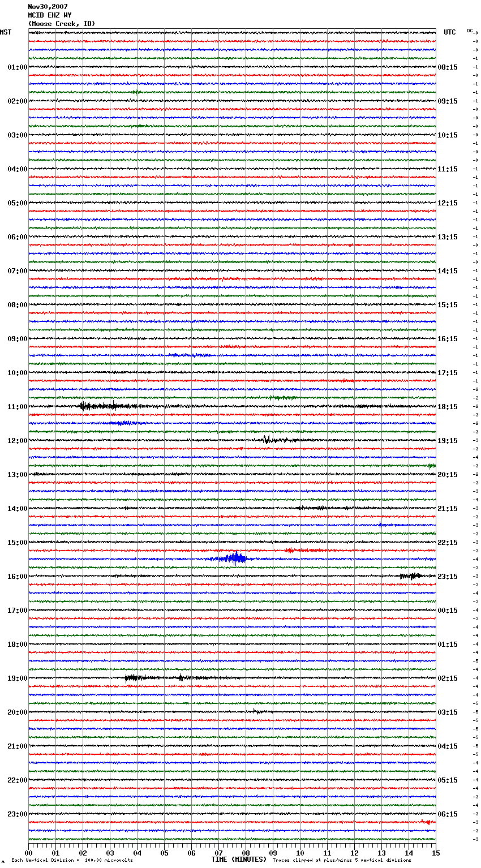The image size is (481, 868).
Task: Select the 19:00 MST time label
Action: [17, 678]
